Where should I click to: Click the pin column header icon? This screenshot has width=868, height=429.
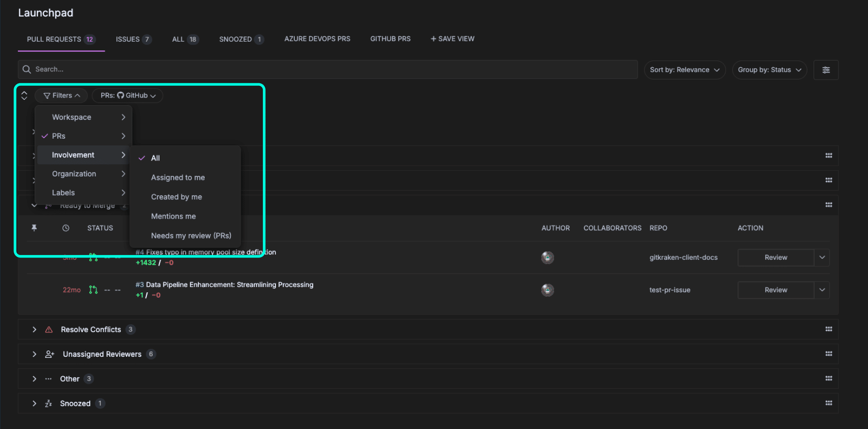tap(34, 228)
